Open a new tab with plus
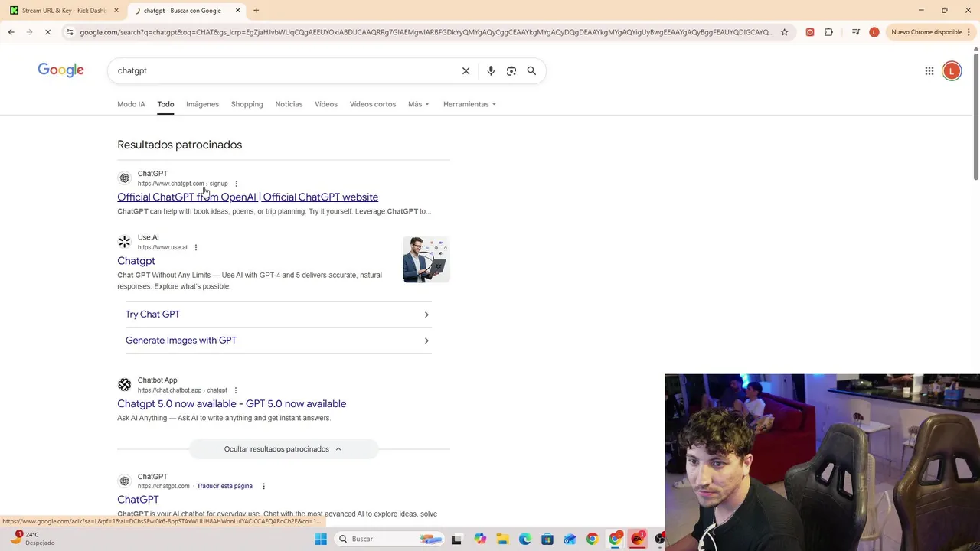The width and height of the screenshot is (980, 551). [x=256, y=11]
